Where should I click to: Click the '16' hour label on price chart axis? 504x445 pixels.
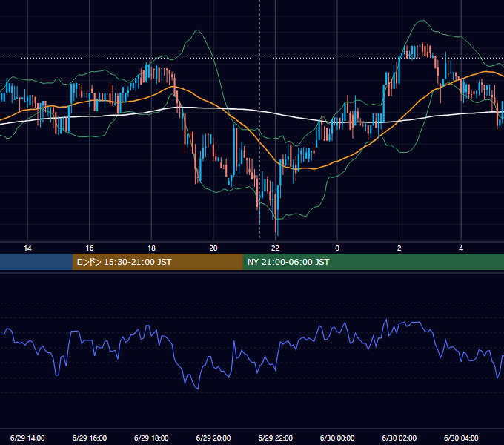(x=90, y=248)
